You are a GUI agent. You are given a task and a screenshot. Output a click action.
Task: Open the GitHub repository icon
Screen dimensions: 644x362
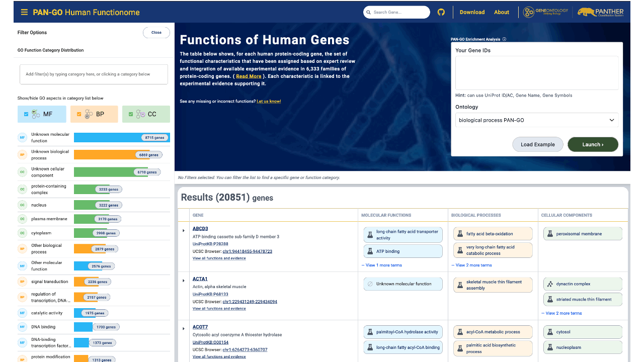[441, 12]
